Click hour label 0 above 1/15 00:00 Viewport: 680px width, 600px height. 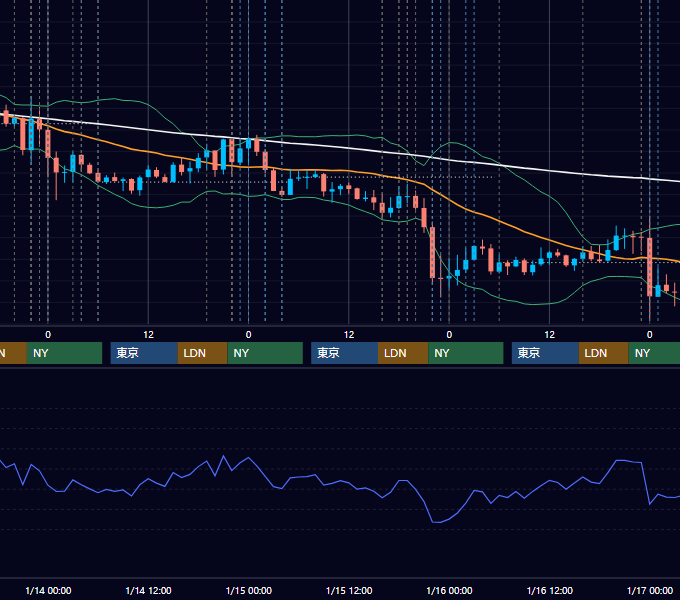(248, 335)
